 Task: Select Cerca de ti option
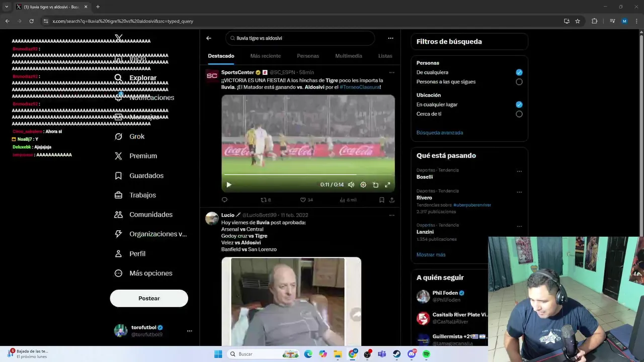(519, 114)
